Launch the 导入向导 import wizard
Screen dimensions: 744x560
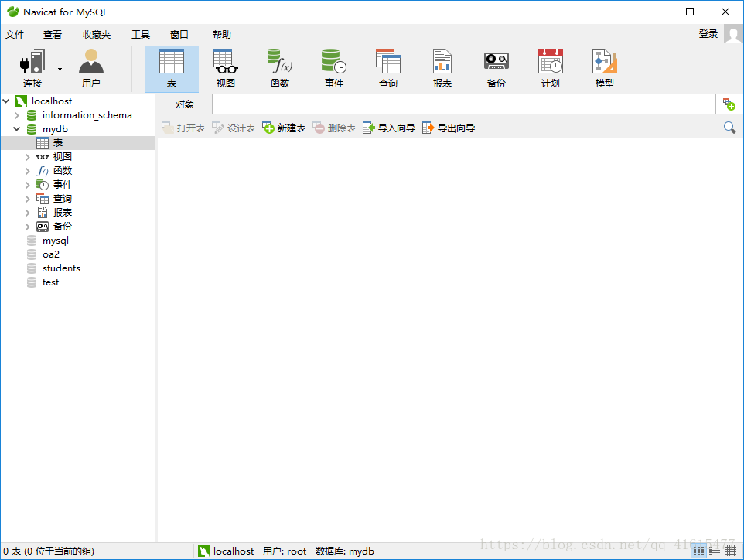click(x=388, y=128)
